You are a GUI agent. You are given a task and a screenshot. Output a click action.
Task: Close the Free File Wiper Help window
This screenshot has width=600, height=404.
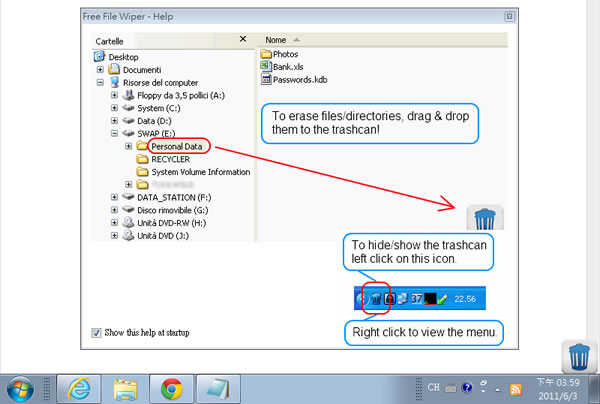tap(510, 17)
